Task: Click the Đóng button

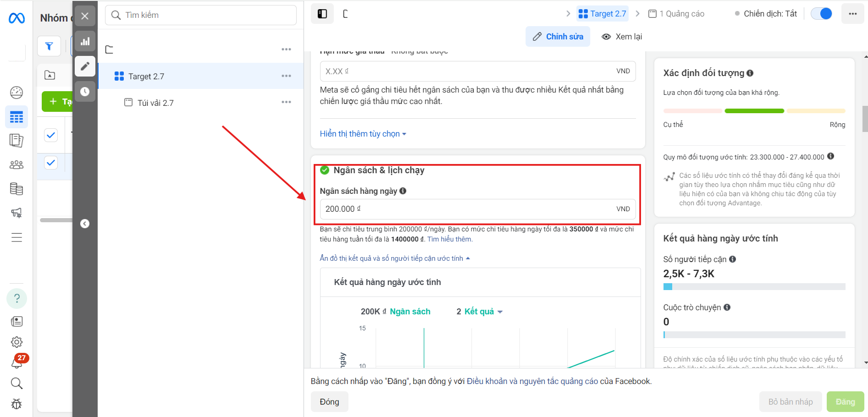Action: coord(329,402)
